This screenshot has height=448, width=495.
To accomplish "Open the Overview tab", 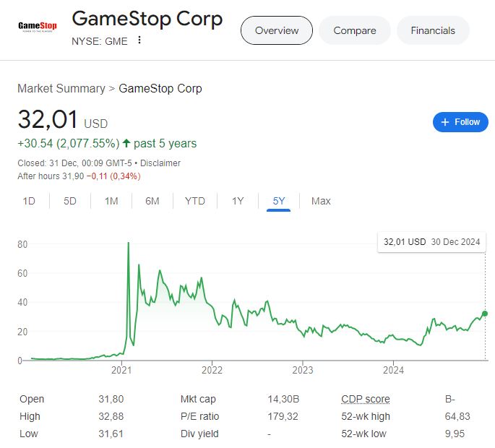I will point(277,30).
